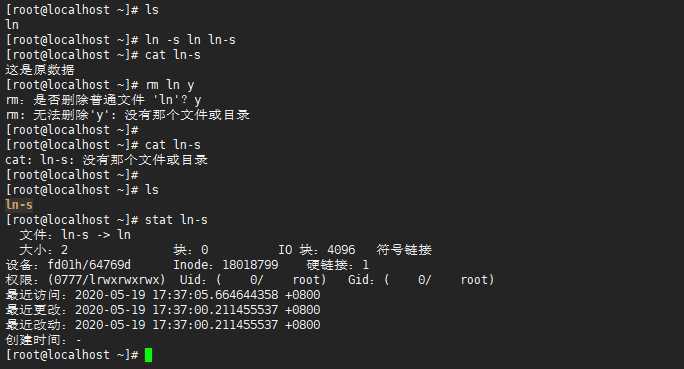
Task: Click the green terminal cursor block
Action: [148, 355]
